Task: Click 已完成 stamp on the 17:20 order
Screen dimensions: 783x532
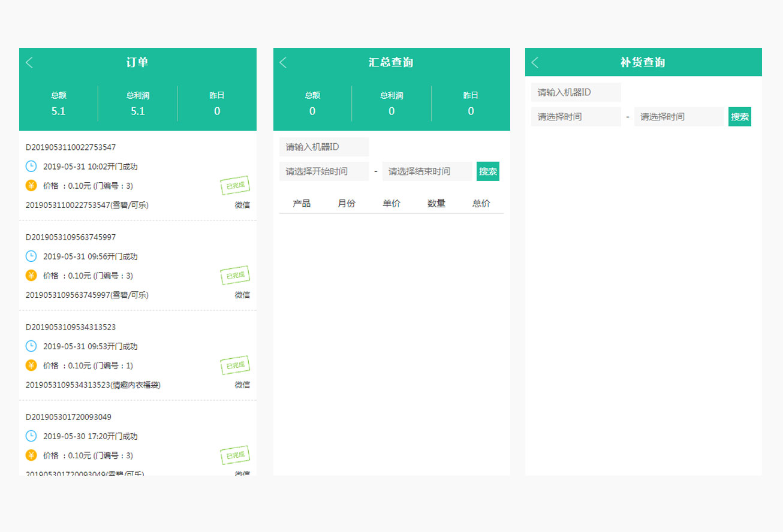Action: tap(235, 455)
